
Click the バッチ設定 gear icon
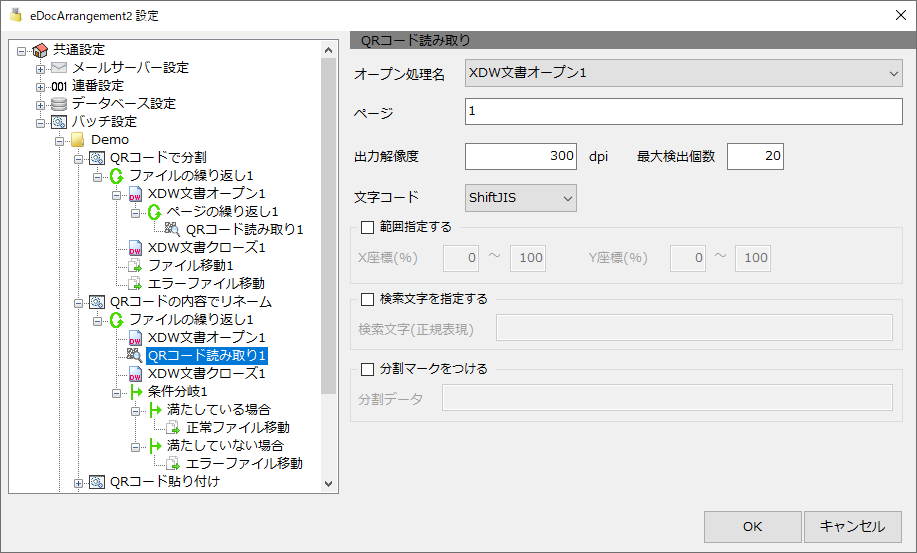tap(59, 122)
